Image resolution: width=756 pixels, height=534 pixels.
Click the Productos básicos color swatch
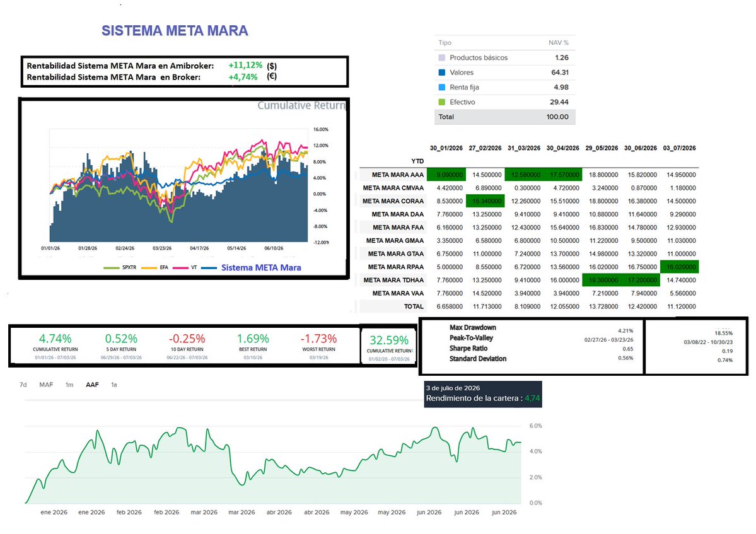pos(441,57)
